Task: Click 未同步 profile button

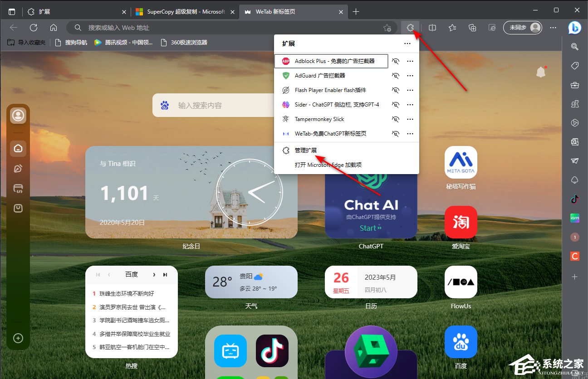Action: [523, 28]
